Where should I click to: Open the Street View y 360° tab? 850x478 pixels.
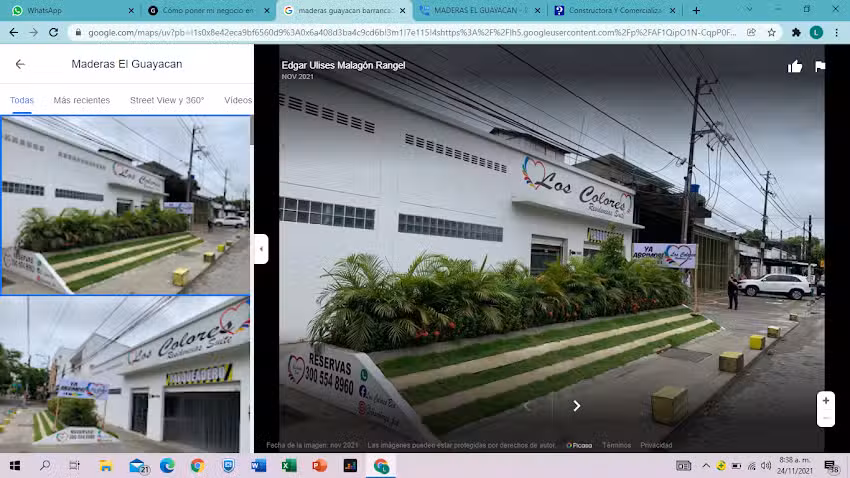coord(167,100)
